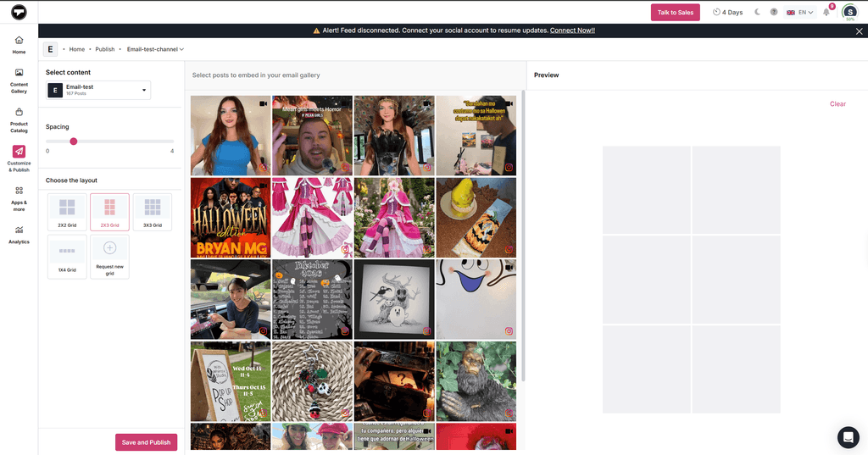Open Home in the sidebar
Viewport: 868px width, 455px height.
[x=19, y=45]
